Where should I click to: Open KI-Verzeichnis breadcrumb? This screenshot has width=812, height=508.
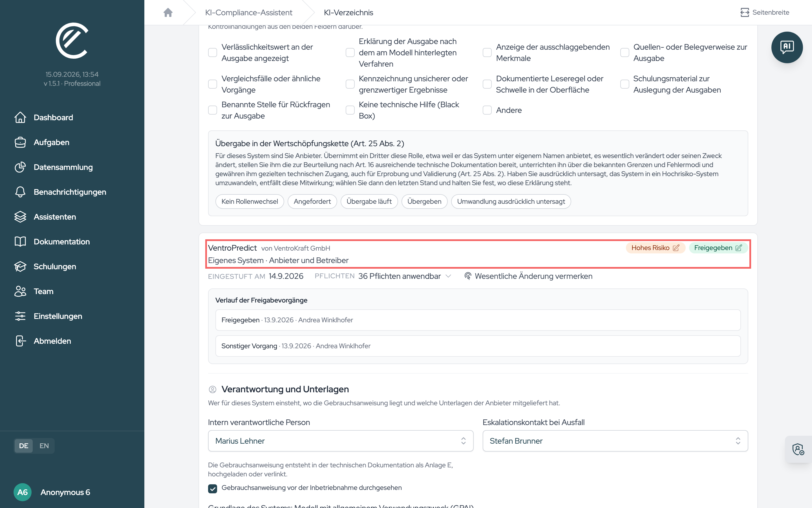(348, 12)
